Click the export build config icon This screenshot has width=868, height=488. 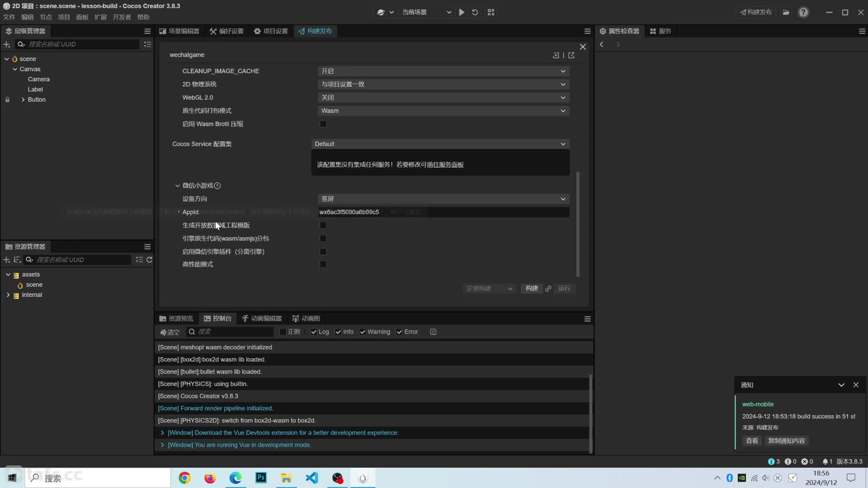pos(571,55)
